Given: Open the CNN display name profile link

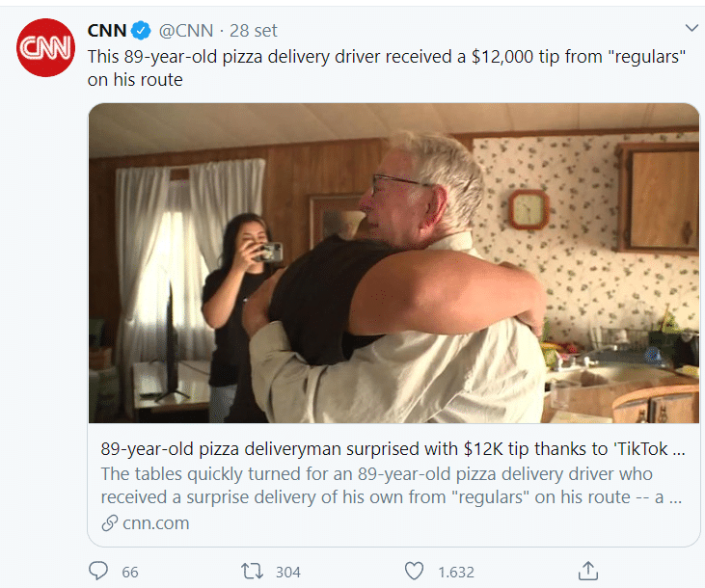Looking at the screenshot, I should 107,29.
